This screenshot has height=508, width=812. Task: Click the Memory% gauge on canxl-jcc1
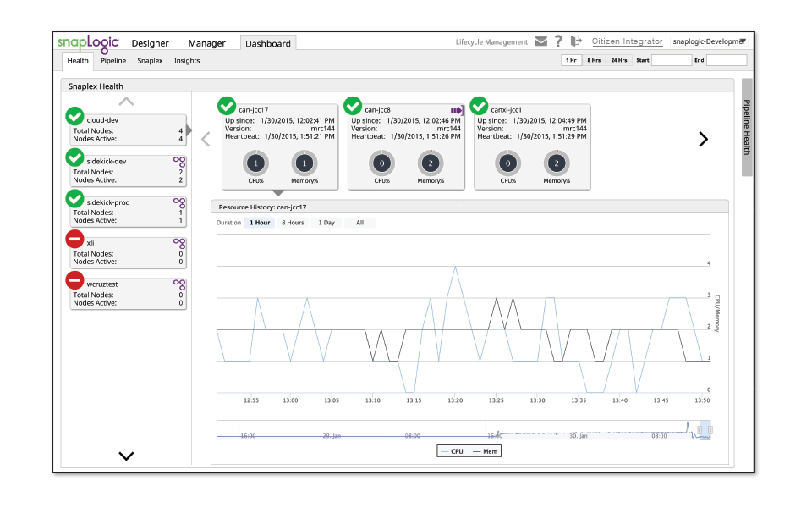557,163
